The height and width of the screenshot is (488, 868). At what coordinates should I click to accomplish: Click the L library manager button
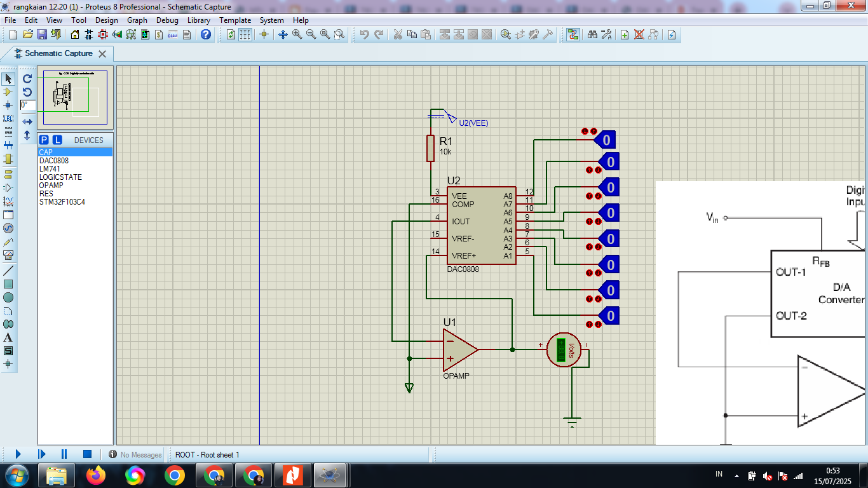(57, 140)
